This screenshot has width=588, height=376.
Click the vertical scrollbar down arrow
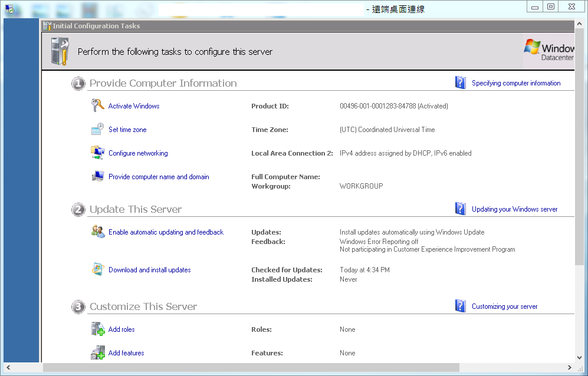tap(579, 358)
